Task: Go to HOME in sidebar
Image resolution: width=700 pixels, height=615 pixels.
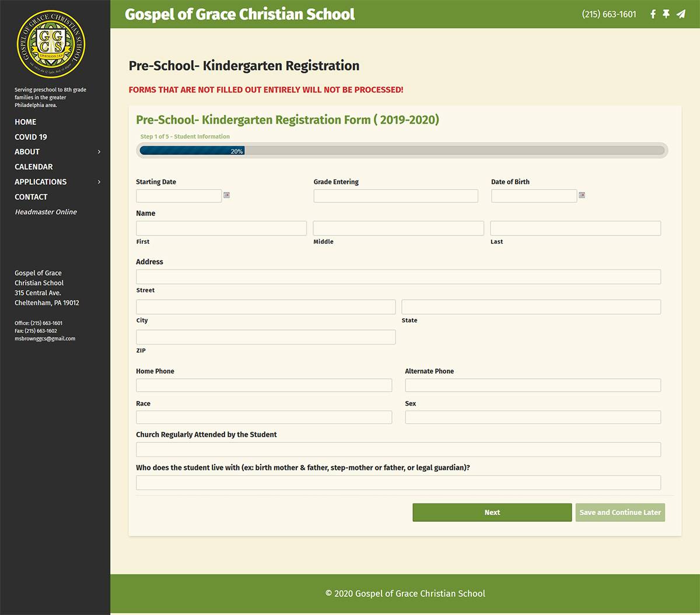Action: 25,122
